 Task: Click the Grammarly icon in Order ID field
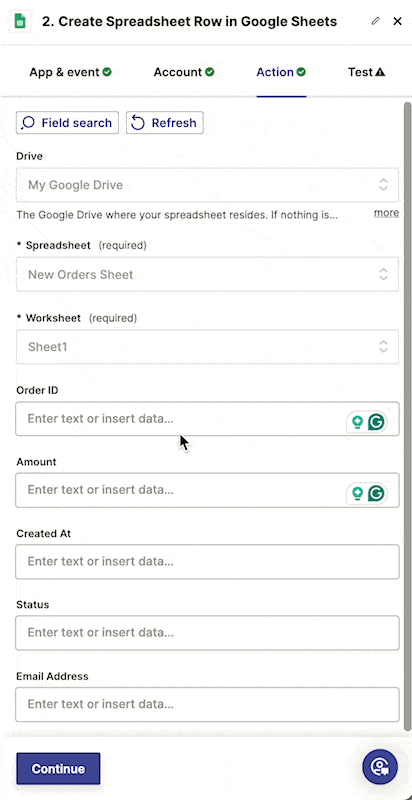377,422
